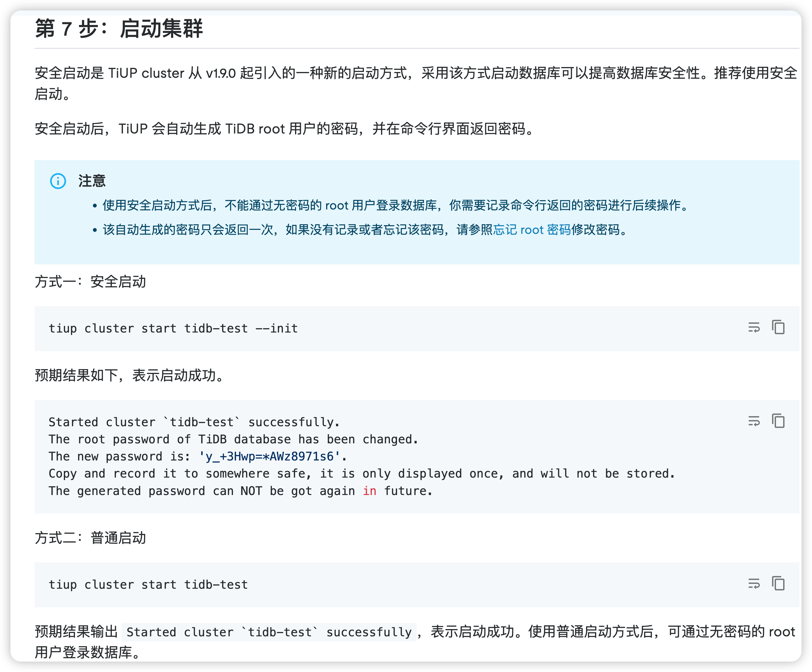This screenshot has height=672, width=812.
Task: Copy the plain 'tiup cluster start tidb-test' command
Action: click(x=778, y=584)
